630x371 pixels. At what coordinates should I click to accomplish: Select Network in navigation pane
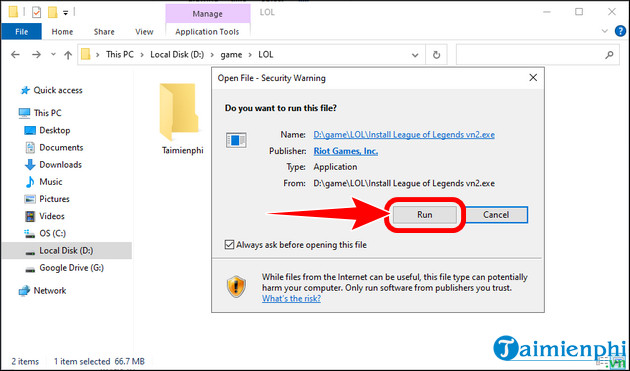50,291
